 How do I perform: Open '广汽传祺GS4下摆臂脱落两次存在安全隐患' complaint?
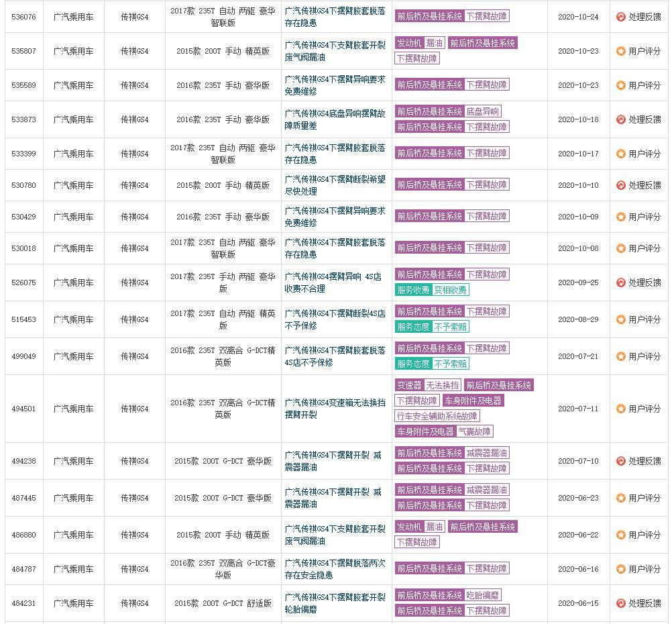[x=335, y=569]
